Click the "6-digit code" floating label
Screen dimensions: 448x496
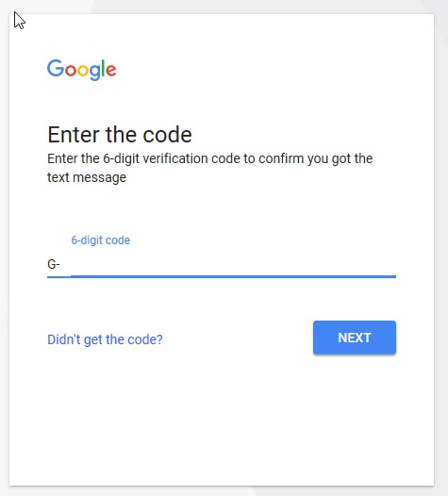(x=101, y=240)
